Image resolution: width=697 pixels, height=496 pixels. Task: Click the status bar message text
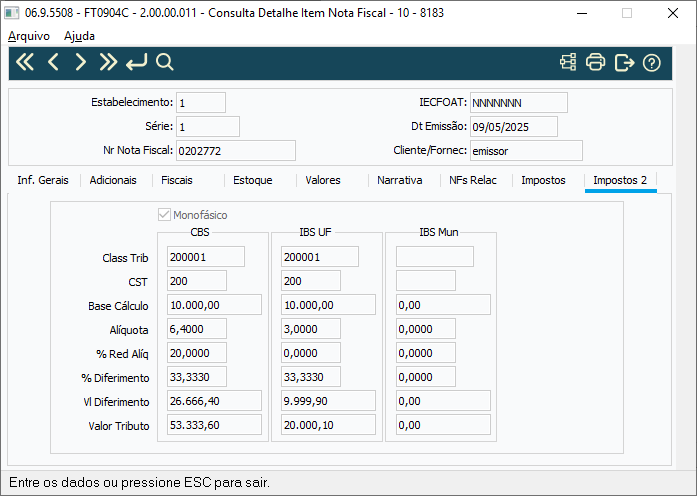[139, 482]
